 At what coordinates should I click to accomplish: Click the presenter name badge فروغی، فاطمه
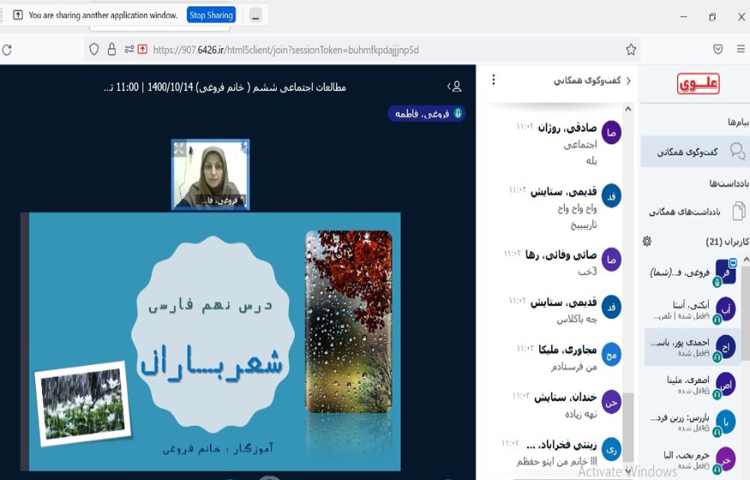click(426, 113)
